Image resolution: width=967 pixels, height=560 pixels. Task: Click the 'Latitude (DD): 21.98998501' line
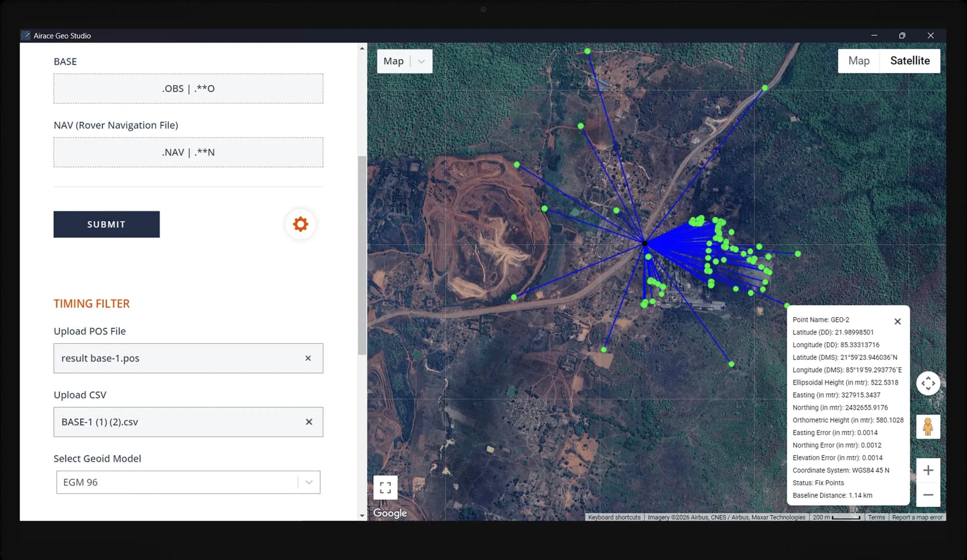tap(833, 332)
